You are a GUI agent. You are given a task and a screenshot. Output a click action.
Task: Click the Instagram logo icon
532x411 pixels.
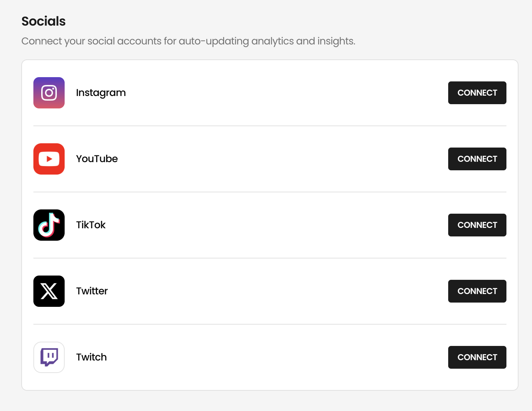click(49, 93)
